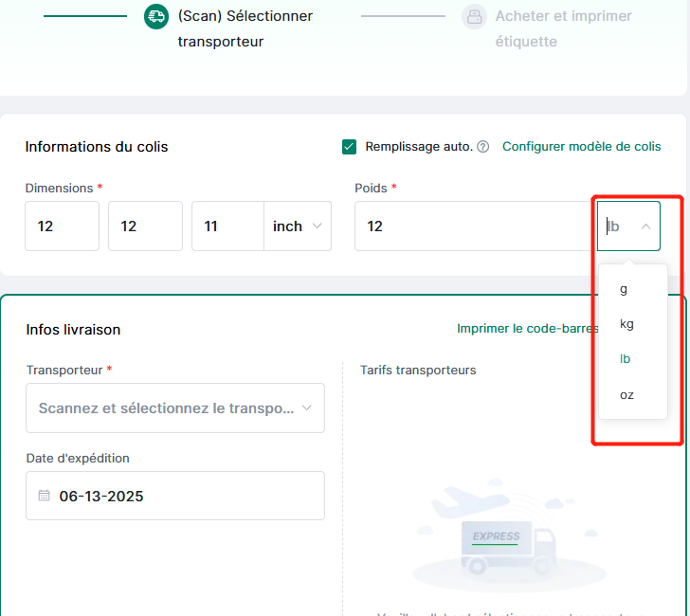Select kg from weight unit list

tap(626, 324)
